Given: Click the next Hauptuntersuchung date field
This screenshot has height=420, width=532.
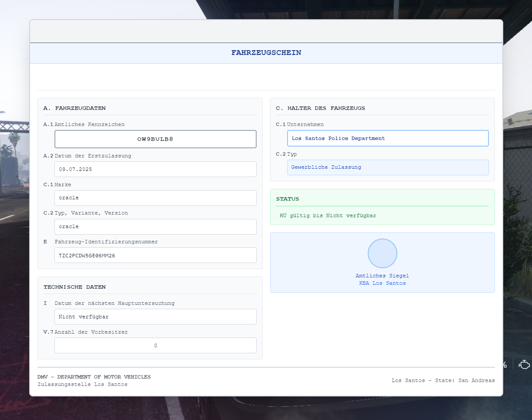Looking at the screenshot, I should 155,317.
